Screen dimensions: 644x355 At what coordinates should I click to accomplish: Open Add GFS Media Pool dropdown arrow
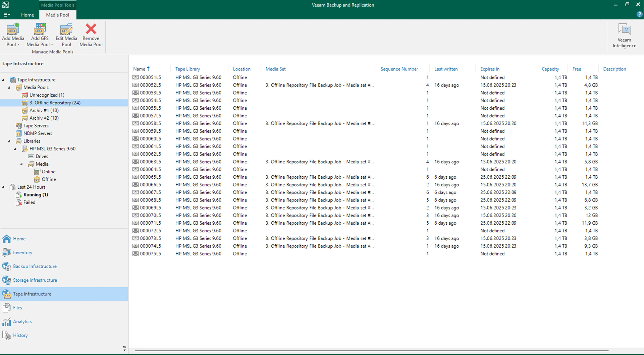52,45
